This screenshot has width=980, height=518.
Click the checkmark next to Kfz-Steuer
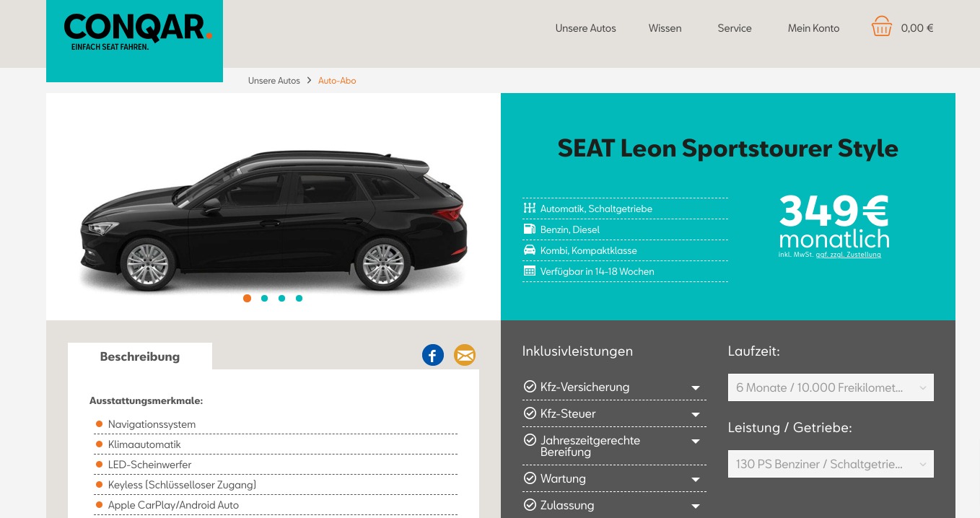click(530, 413)
